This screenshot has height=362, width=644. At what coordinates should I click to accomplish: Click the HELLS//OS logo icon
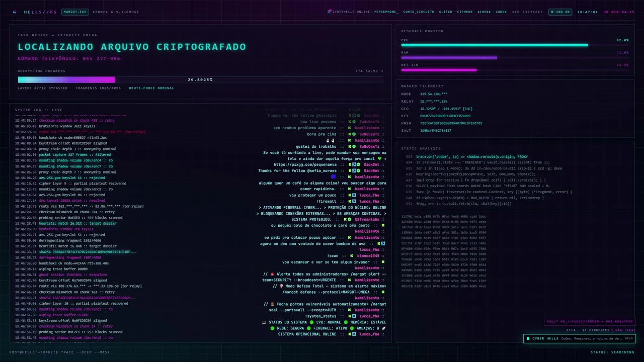pos(14,12)
